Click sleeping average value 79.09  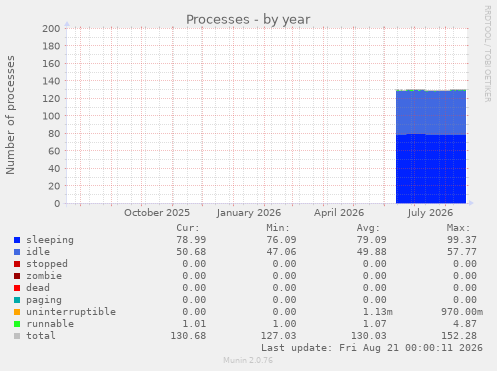[x=372, y=240]
